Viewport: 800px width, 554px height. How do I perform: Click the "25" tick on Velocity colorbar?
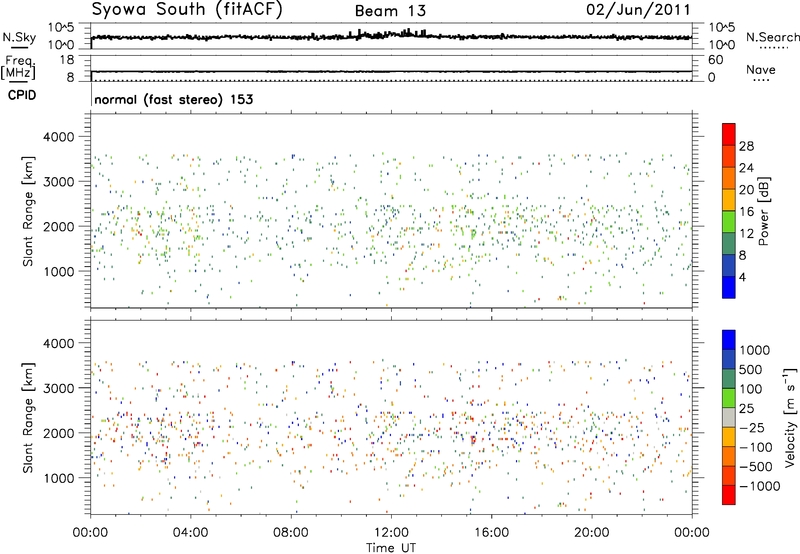[x=747, y=409]
